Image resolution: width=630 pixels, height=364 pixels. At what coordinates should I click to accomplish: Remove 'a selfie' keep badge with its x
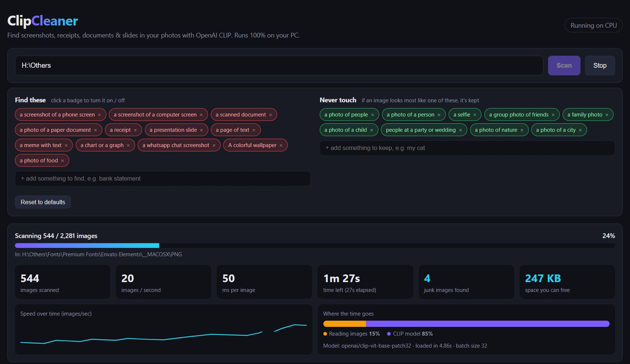click(x=475, y=115)
